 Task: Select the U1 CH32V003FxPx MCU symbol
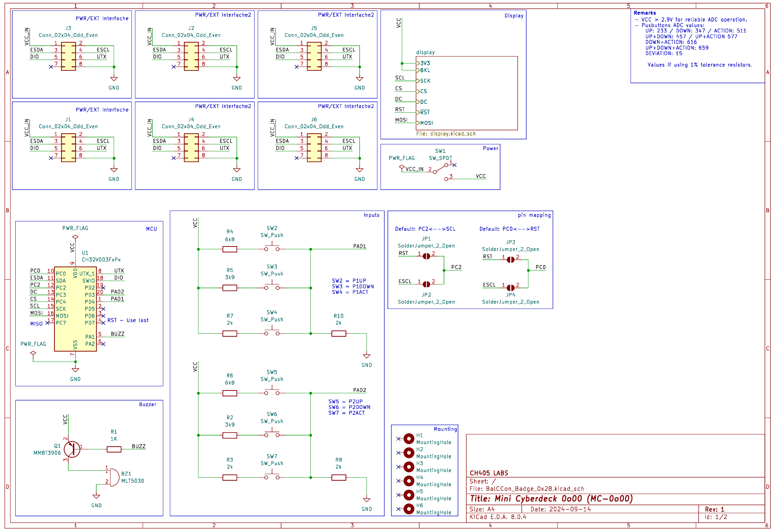[75, 309]
